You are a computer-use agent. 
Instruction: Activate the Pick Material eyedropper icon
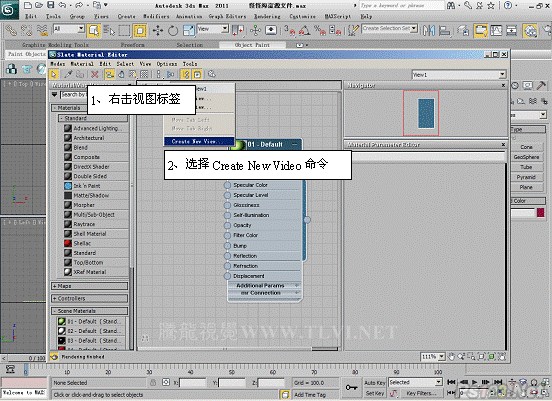click(68, 74)
